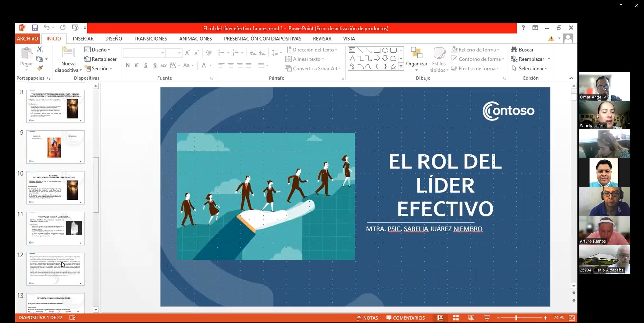Image resolution: width=644 pixels, height=323 pixels.
Task: Toggle the Notas pane
Action: coord(367,318)
